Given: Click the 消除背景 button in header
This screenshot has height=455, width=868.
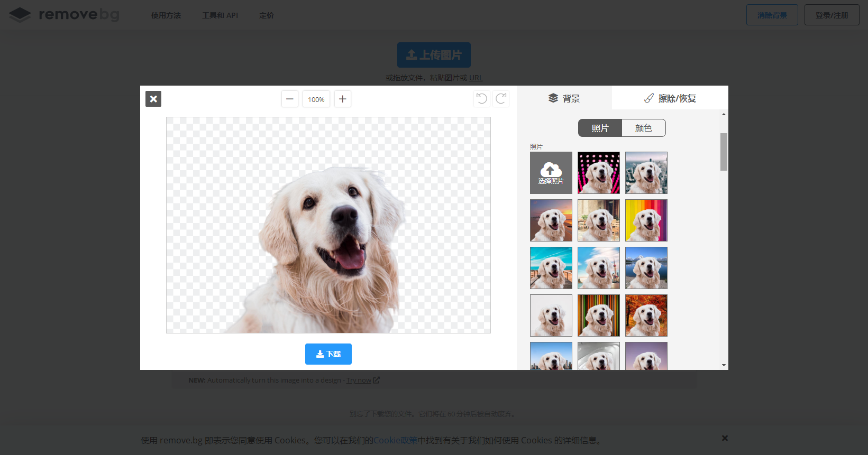Looking at the screenshot, I should (772, 15).
